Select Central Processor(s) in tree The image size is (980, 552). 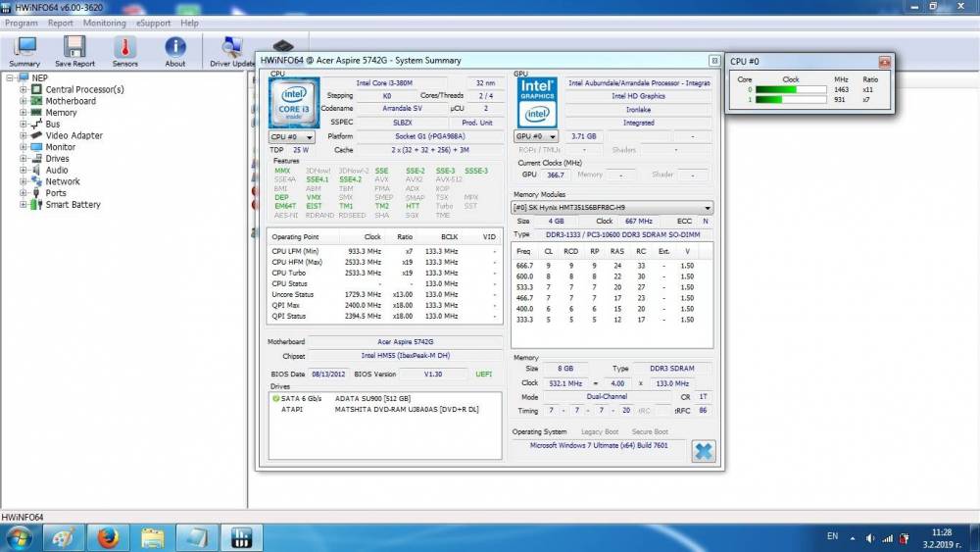click(84, 89)
